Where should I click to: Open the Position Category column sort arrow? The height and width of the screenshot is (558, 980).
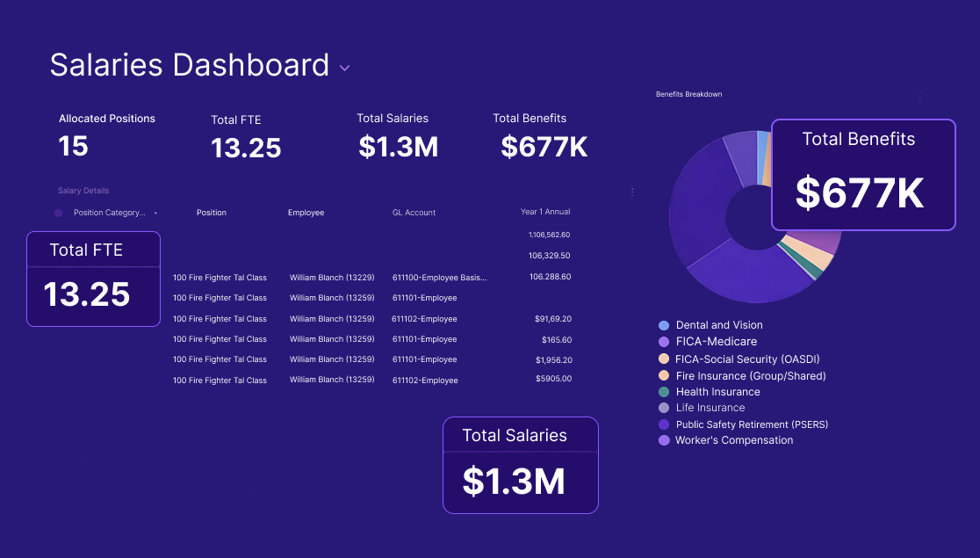pos(155,214)
